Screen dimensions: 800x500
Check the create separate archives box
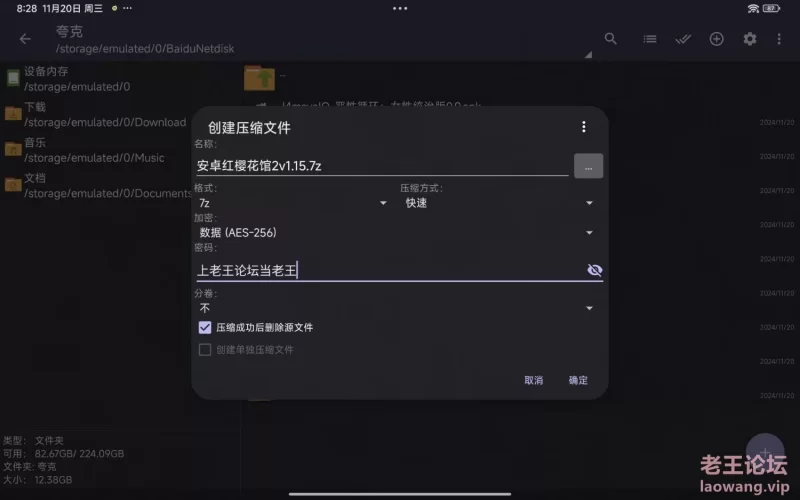(x=205, y=349)
